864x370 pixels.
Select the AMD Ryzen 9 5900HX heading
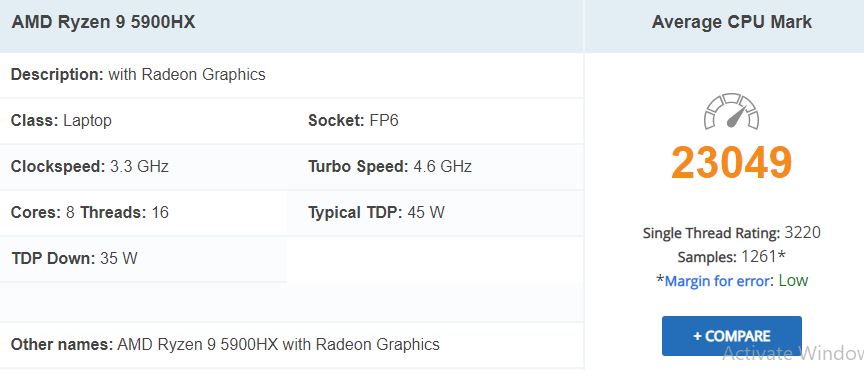[104, 22]
